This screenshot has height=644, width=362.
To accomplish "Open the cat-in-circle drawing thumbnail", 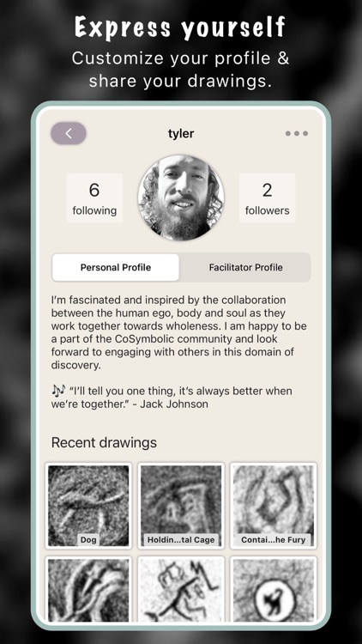I will (274, 589).
